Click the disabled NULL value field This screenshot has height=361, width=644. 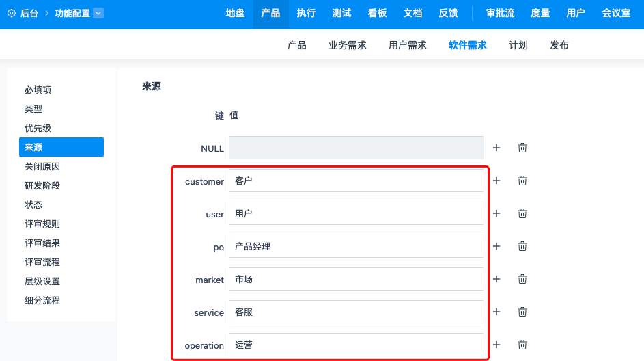pyautogui.click(x=356, y=148)
